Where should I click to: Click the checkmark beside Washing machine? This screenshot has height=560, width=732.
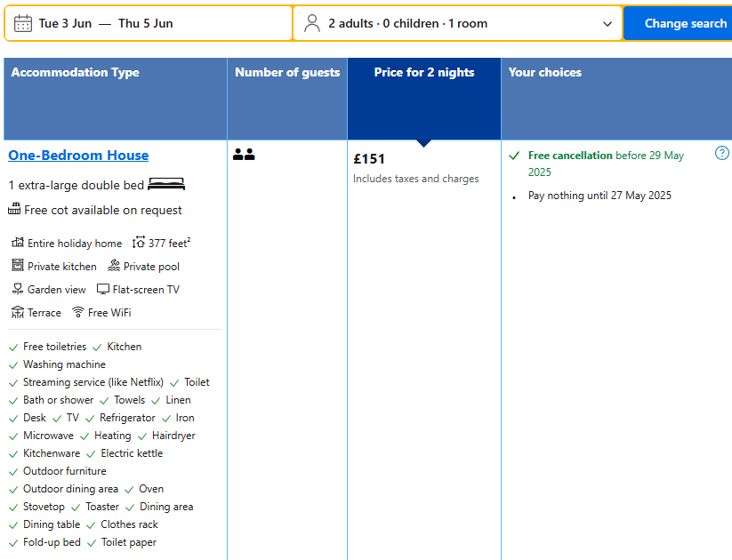tap(13, 365)
